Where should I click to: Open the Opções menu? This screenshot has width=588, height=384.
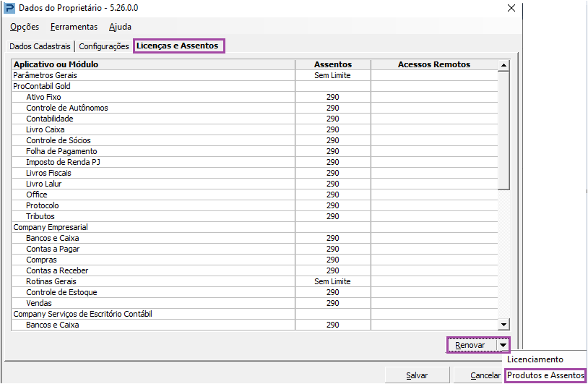point(25,27)
